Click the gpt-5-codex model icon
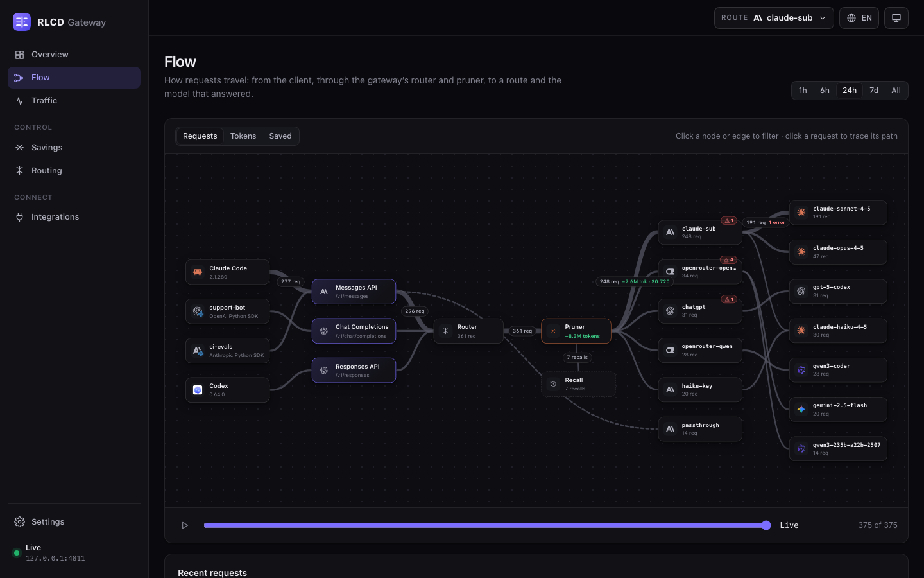This screenshot has width=924, height=578. pyautogui.click(x=801, y=291)
